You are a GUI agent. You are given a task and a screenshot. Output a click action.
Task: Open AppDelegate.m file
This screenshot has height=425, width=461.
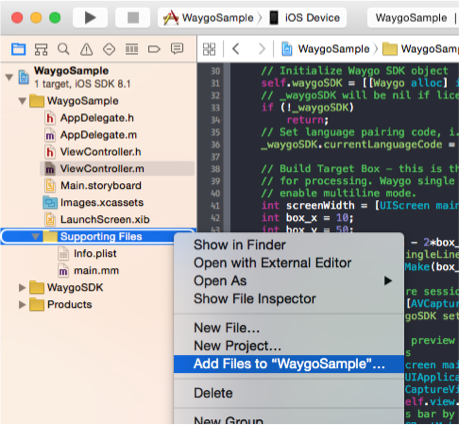pos(98,135)
